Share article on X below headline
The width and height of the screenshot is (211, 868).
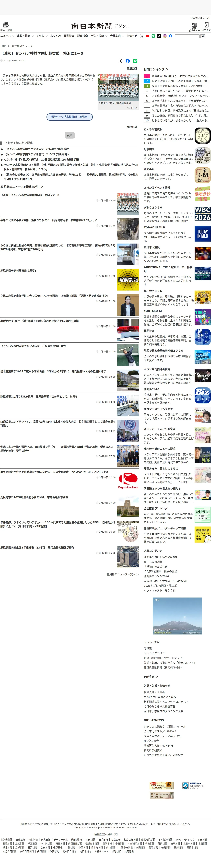(120, 61)
